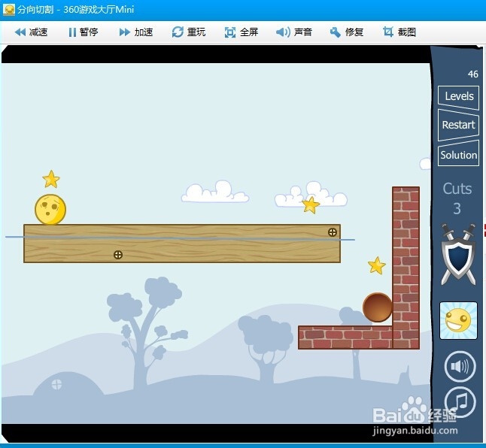Restart the current level
Image resolution: width=486 pixels, height=448 pixels.
[459, 125]
